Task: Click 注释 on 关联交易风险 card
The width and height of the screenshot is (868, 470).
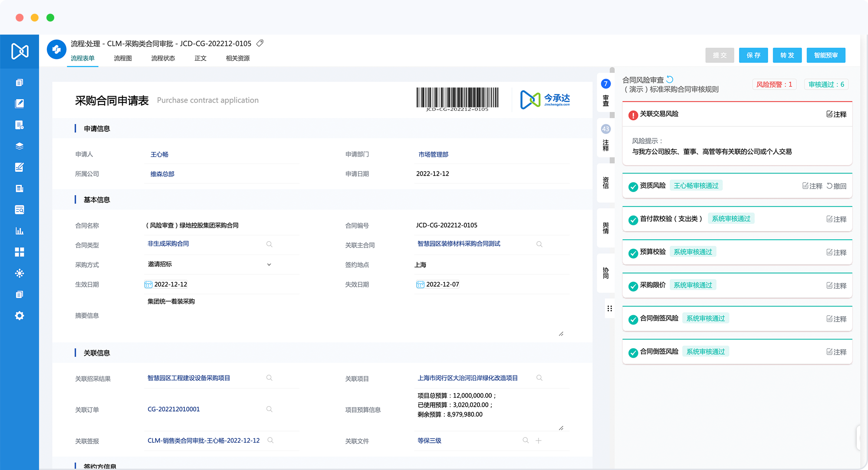Action: tap(836, 114)
